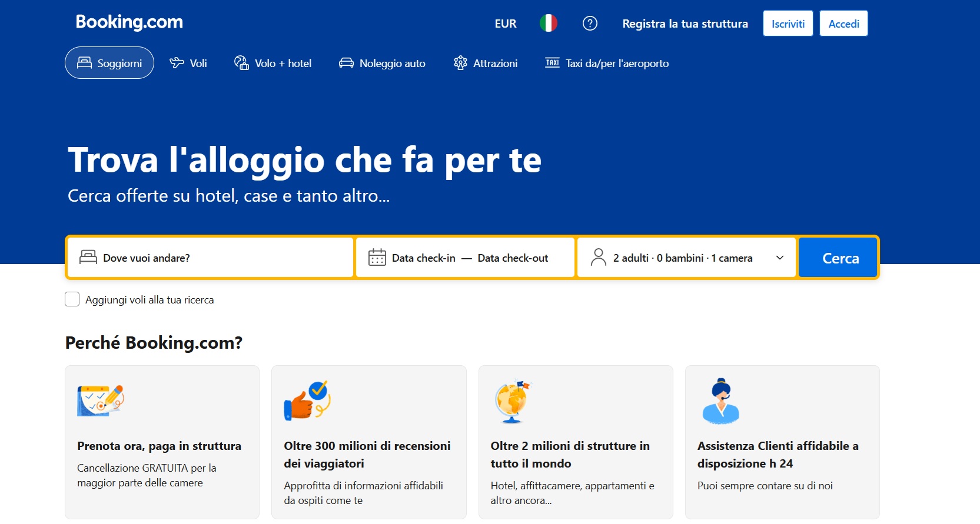Open the Attrazioni tab
The height and width of the screenshot is (524, 980).
pyautogui.click(x=486, y=63)
